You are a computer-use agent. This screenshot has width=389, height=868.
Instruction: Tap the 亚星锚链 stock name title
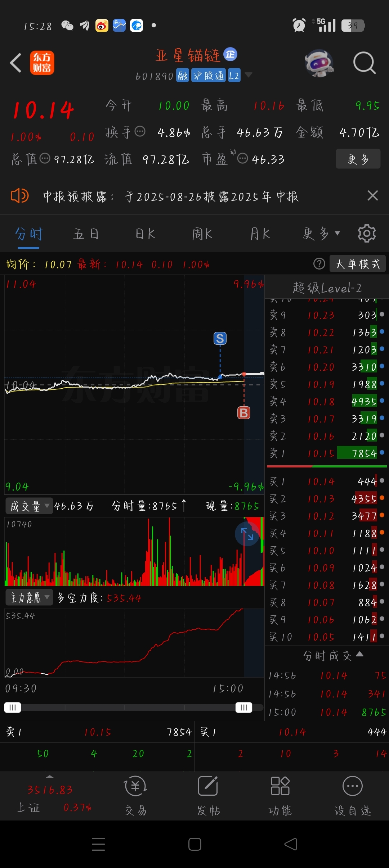pyautogui.click(x=188, y=55)
